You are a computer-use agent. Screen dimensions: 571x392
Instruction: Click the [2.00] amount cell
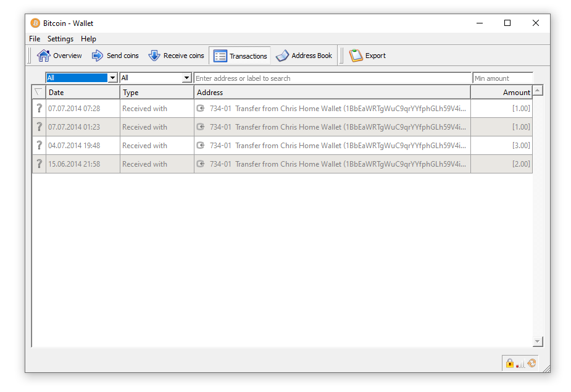(x=501, y=164)
